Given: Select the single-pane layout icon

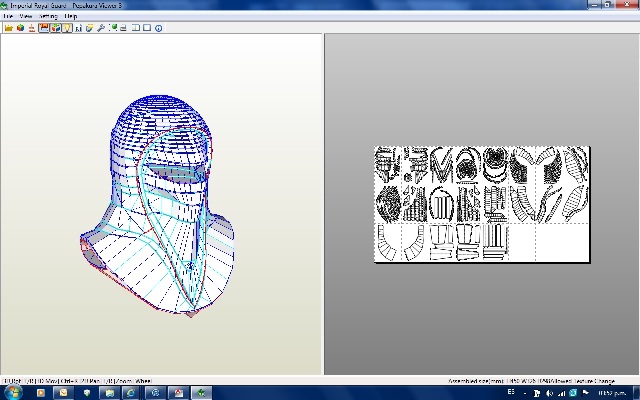Looking at the screenshot, I should coord(147,28).
